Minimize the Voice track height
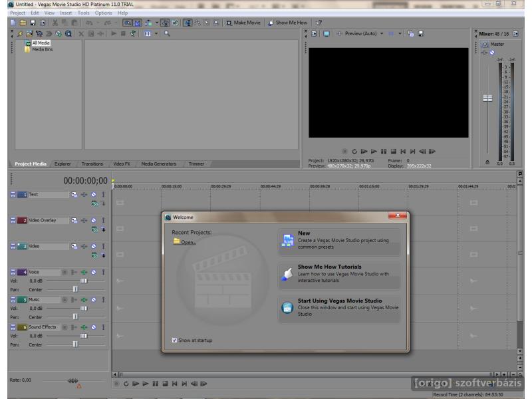Screen dimensions: 532x399 (13, 272)
